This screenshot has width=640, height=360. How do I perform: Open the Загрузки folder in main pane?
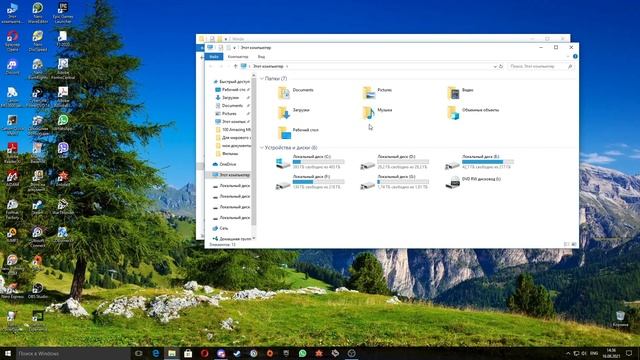(294, 112)
